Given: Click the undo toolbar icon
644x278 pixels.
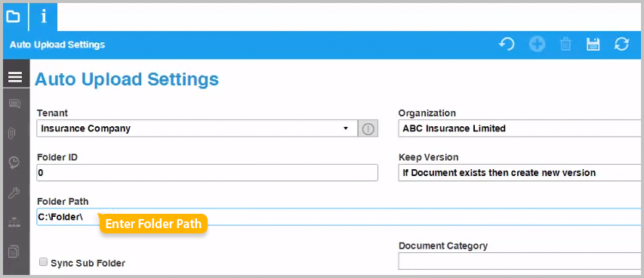Looking at the screenshot, I should tap(507, 45).
